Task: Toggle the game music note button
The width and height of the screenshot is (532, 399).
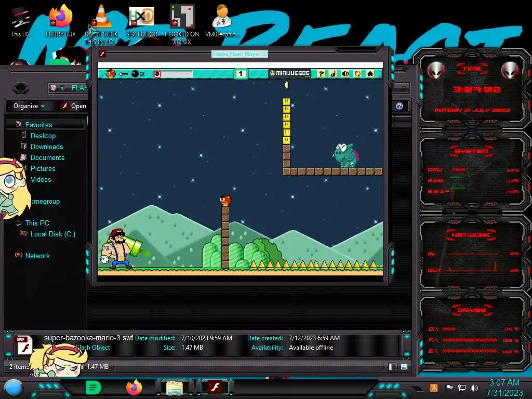Action: tap(333, 74)
